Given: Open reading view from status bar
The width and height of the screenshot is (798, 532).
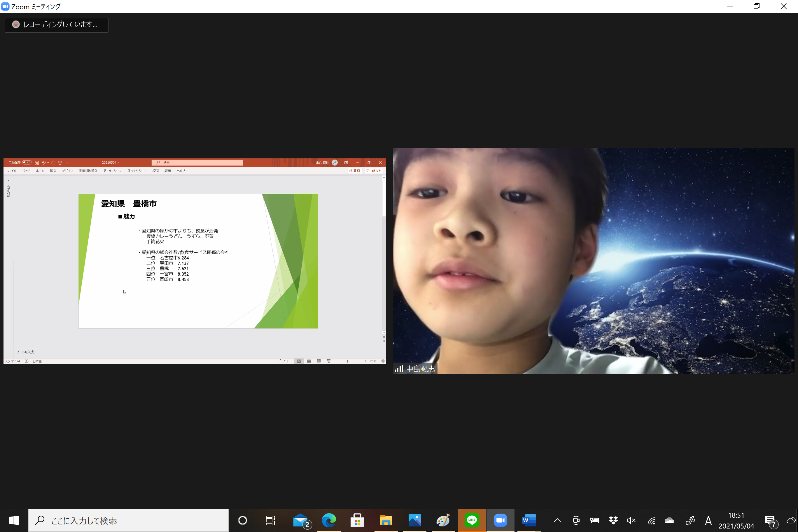Looking at the screenshot, I should click(x=318, y=361).
